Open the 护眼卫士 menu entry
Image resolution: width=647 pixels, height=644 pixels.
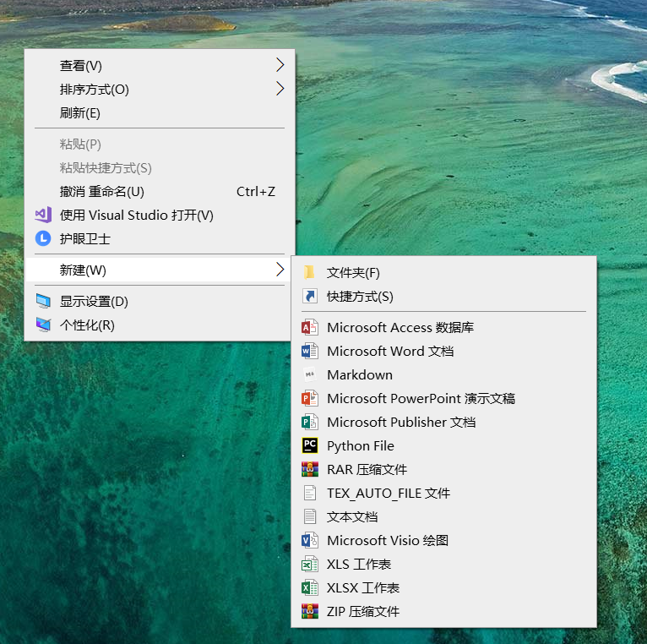[160, 238]
